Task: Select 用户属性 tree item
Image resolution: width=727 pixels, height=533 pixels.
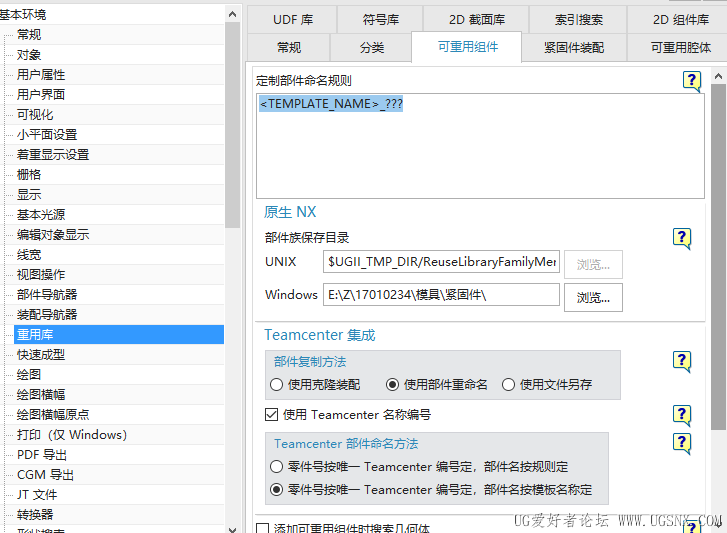Action: click(x=41, y=75)
